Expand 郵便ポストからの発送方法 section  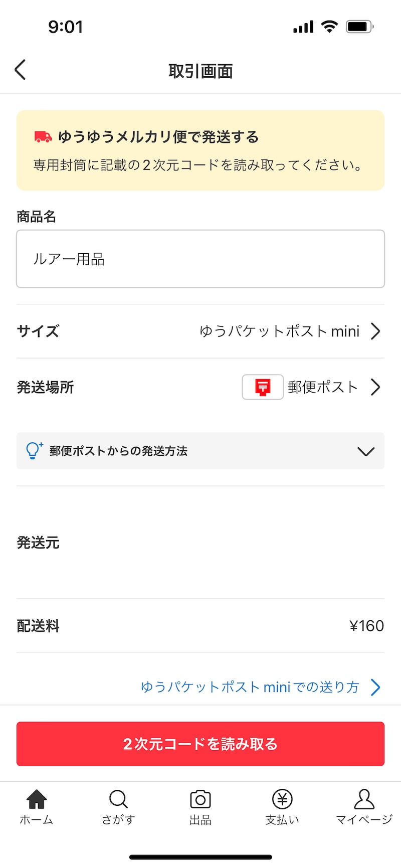(x=366, y=451)
